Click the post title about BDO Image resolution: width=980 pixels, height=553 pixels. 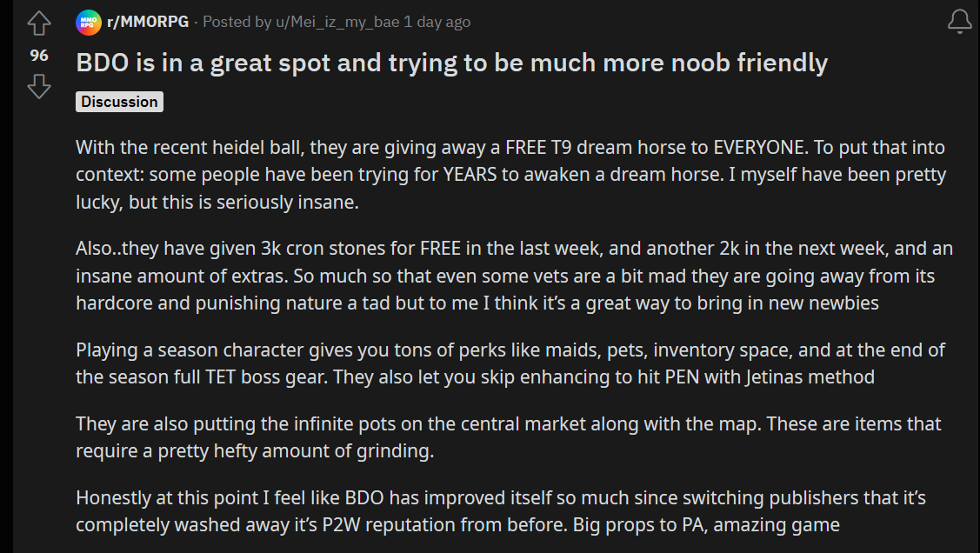tap(452, 63)
